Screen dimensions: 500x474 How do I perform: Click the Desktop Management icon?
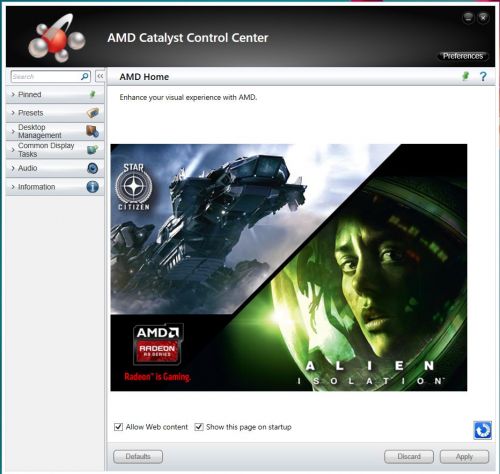coord(92,131)
